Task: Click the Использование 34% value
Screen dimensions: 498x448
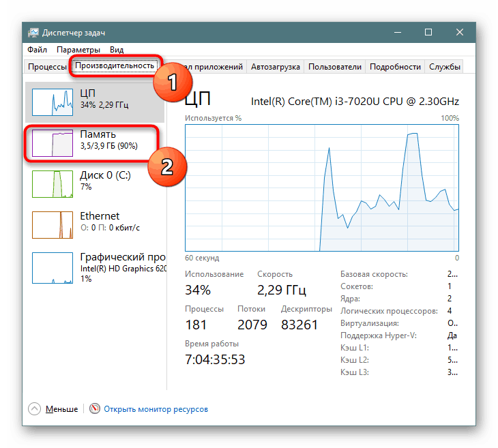Action: pyautogui.click(x=198, y=290)
